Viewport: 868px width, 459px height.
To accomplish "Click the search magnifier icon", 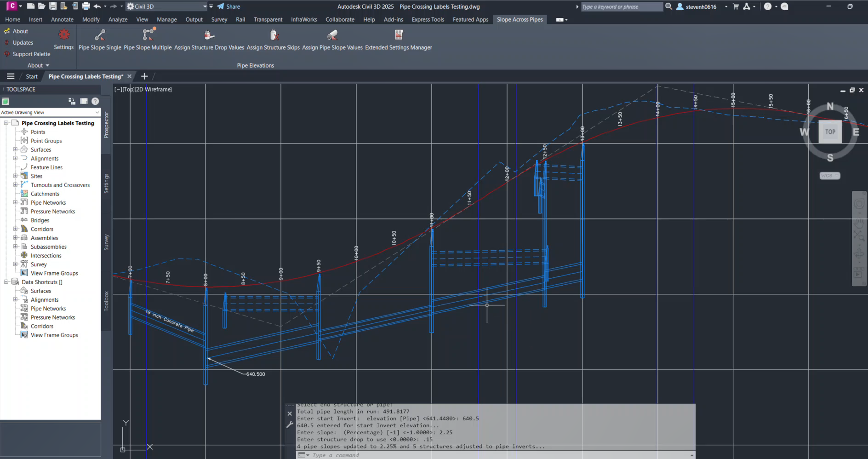I will tap(668, 6).
